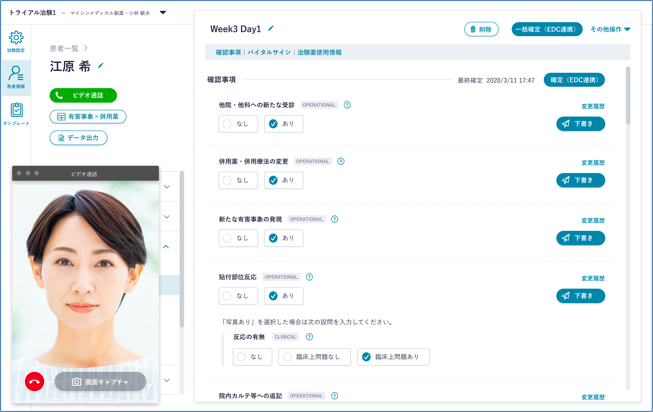This screenshot has height=412, width=653.
Task: Click help icon beside 貼付部位反応
Action: click(x=309, y=277)
